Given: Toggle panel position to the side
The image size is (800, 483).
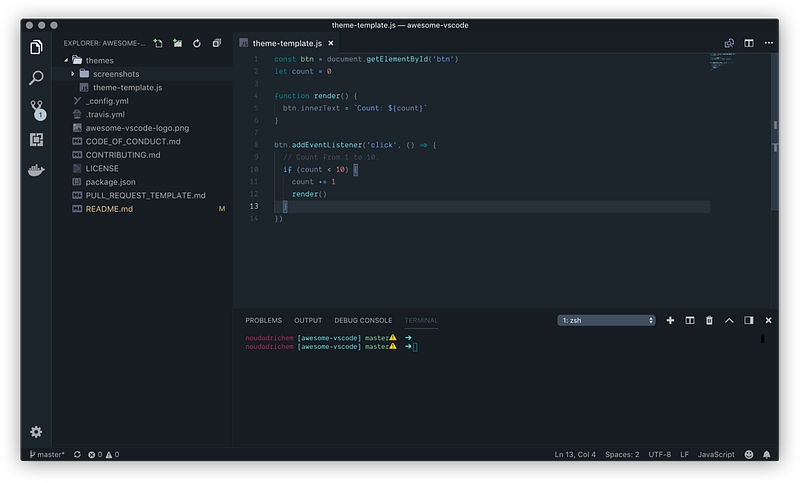Looking at the screenshot, I should point(748,320).
